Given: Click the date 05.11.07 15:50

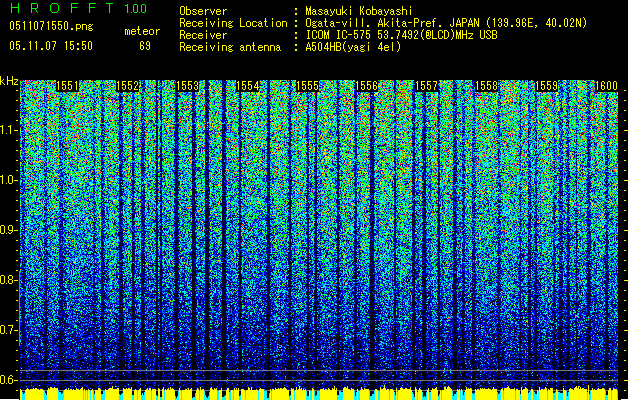Looking at the screenshot, I should pos(51,46).
